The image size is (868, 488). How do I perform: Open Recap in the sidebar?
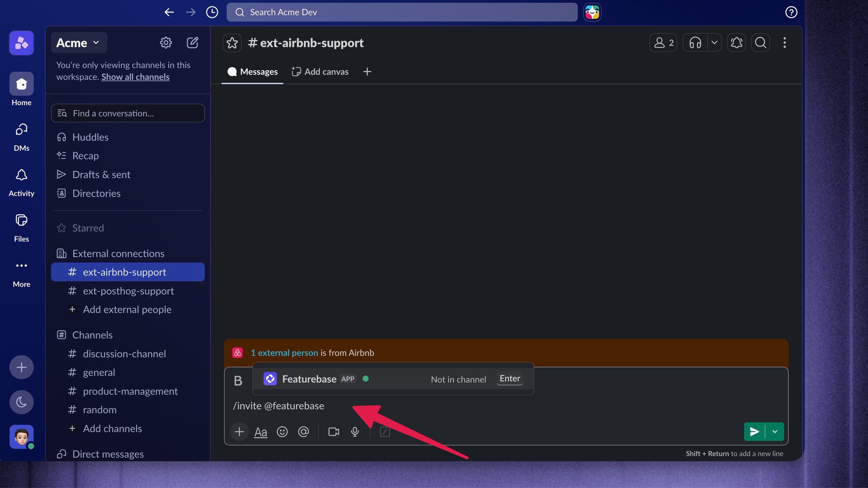pyautogui.click(x=128, y=156)
